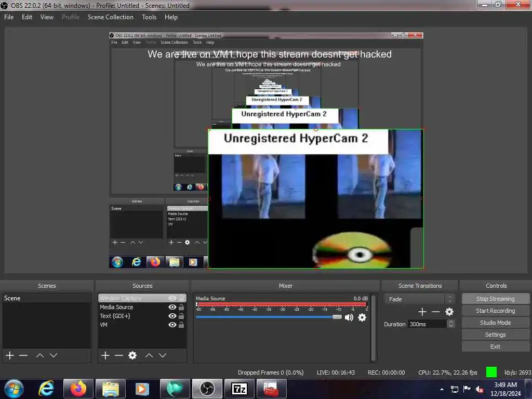Toggle visibility of Window Capture source
This screenshot has height=399, width=532.
click(172, 298)
